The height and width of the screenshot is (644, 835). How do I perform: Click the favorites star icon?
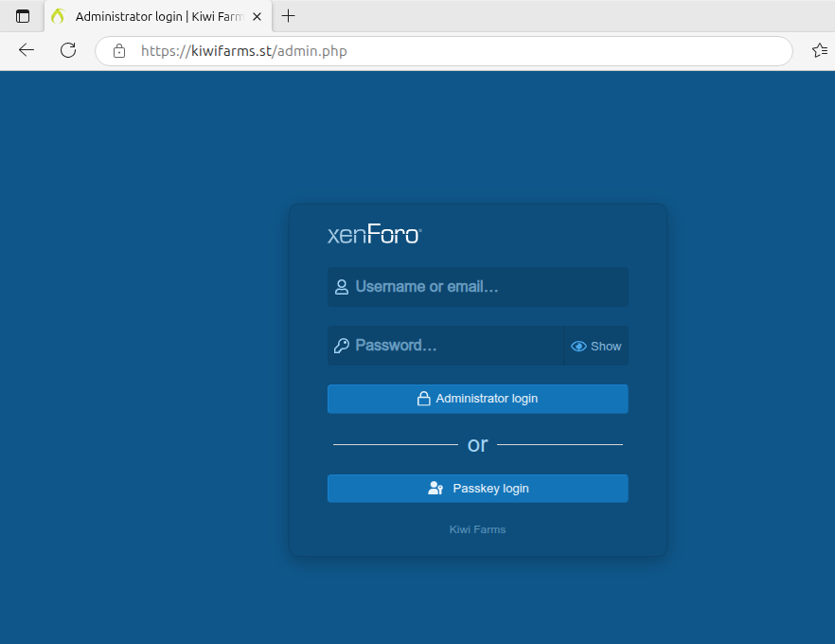pos(820,51)
